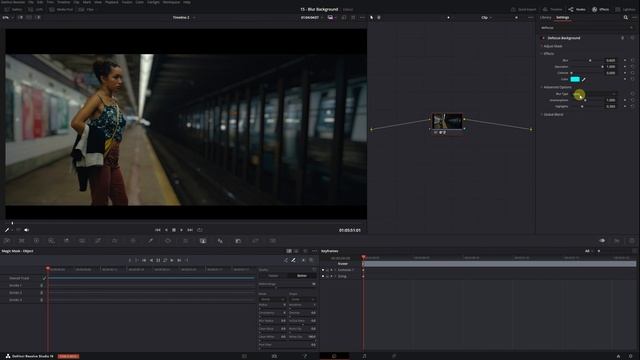The image size is (640, 360).
Task: Toggle the Overall Track checkmark
Action: coord(44,278)
